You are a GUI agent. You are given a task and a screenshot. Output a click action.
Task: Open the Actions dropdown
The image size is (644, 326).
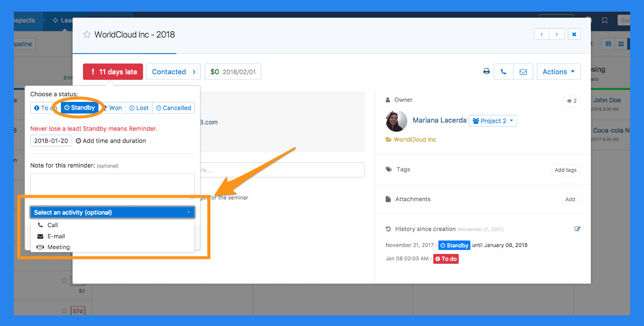pyautogui.click(x=558, y=72)
